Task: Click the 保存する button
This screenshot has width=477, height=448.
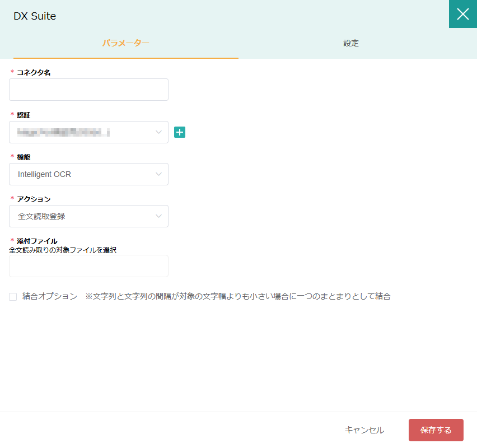Action: 436,430
